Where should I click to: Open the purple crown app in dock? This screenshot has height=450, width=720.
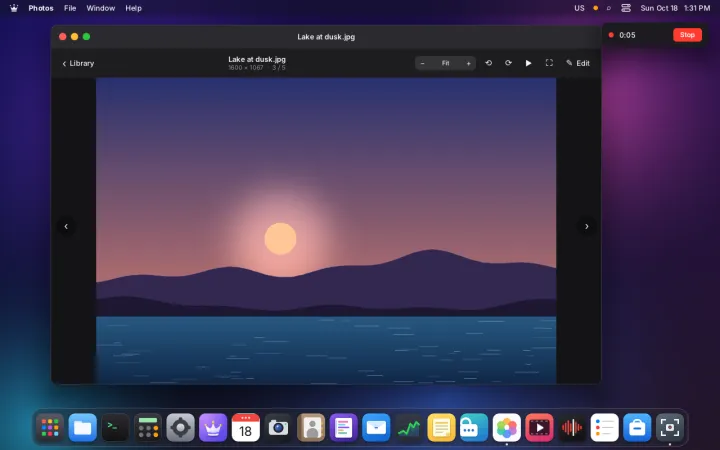pos(213,428)
